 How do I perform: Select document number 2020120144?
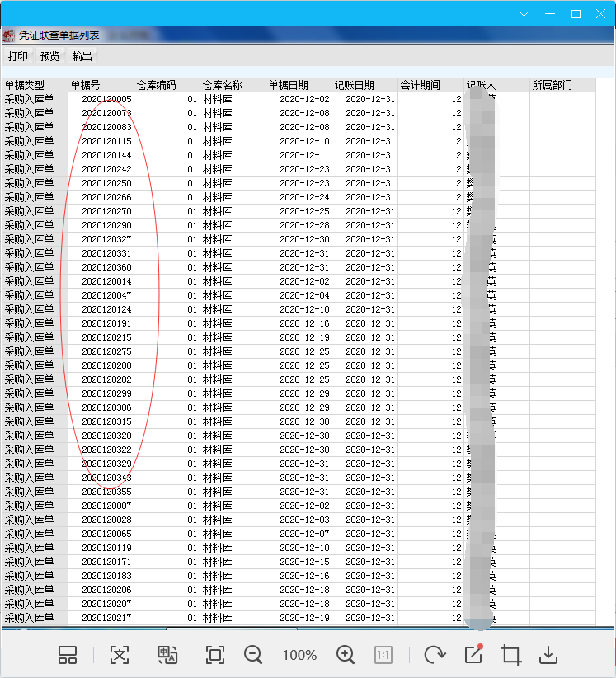pyautogui.click(x=106, y=155)
